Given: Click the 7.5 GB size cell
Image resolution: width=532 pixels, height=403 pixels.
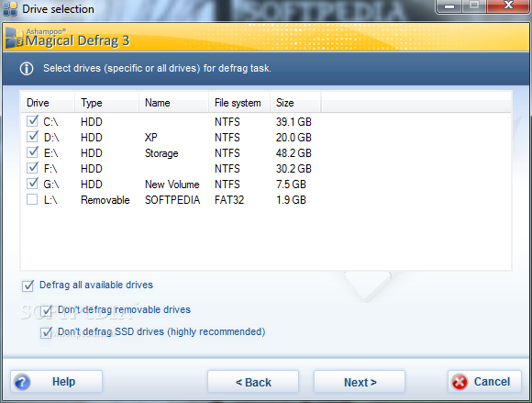Looking at the screenshot, I should pos(291,185).
